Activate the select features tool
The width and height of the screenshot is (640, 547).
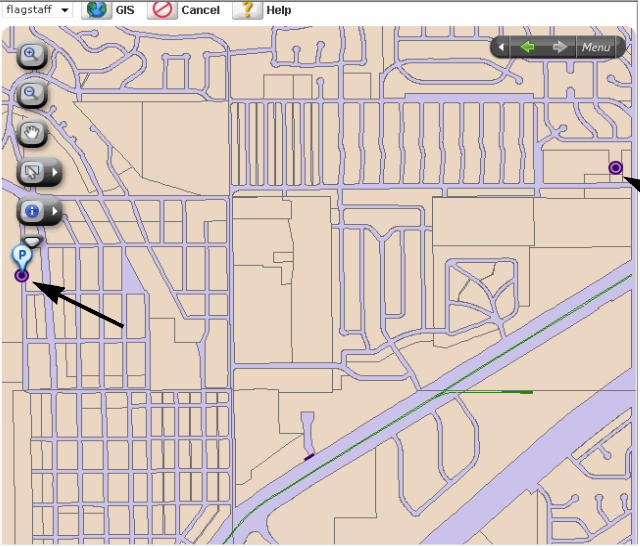31,172
